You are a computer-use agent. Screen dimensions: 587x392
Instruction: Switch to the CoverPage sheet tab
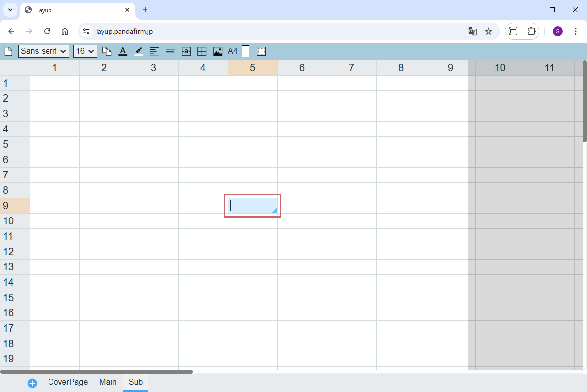click(x=68, y=382)
